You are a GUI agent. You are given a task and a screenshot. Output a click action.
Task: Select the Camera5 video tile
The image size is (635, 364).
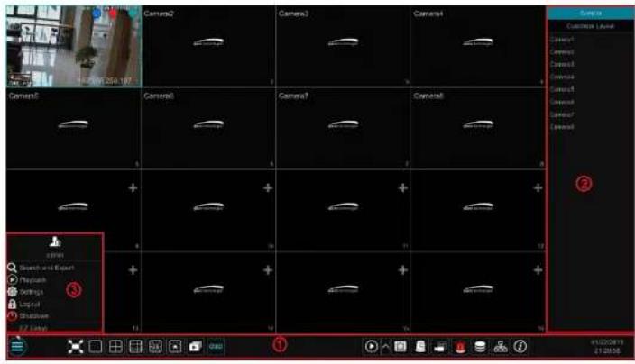coord(73,128)
